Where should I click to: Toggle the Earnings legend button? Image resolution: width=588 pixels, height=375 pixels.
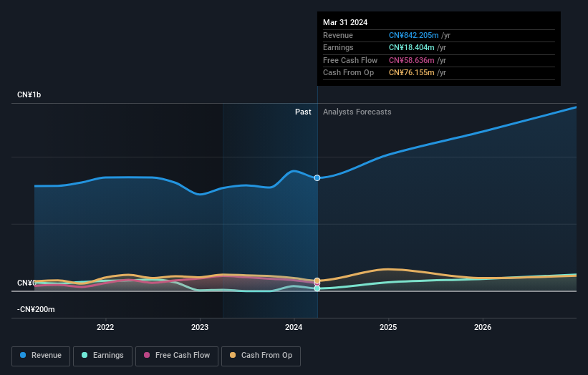(102, 356)
